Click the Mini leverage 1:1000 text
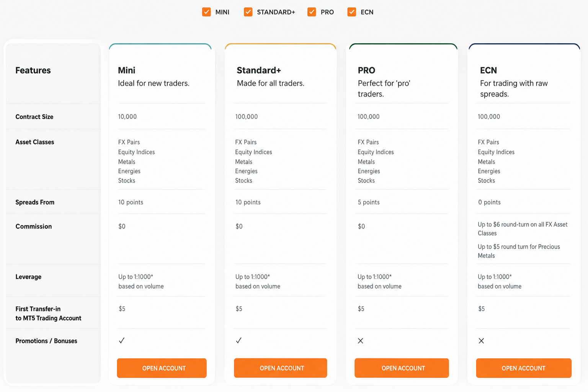The width and height of the screenshot is (588, 392). coord(136,277)
